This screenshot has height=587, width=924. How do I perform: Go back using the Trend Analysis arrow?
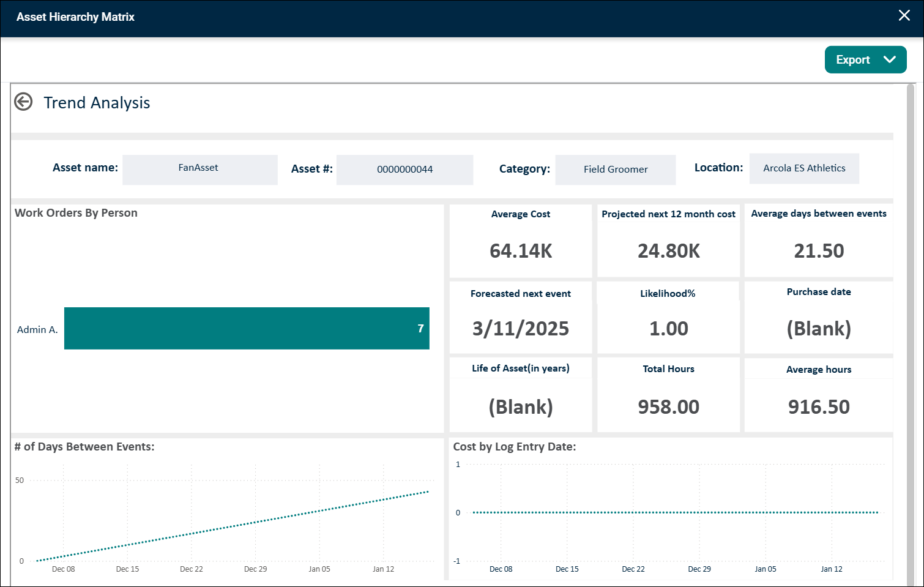(23, 102)
